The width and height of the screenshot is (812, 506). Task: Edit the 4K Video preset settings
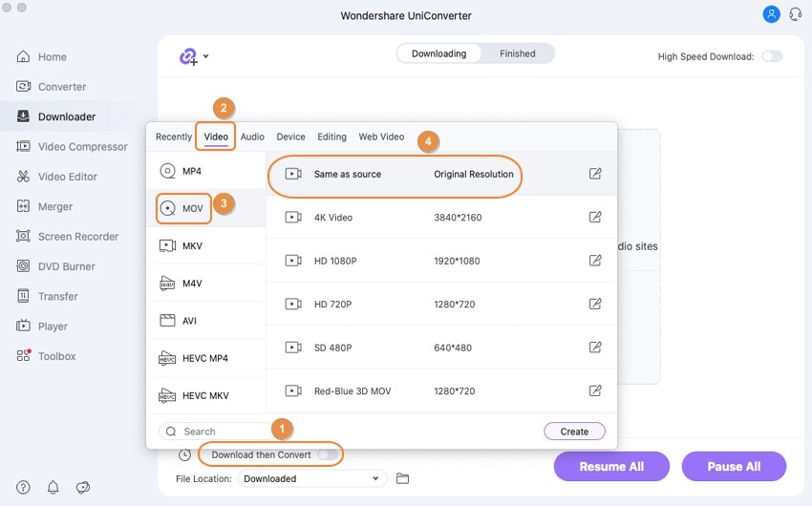[595, 218]
